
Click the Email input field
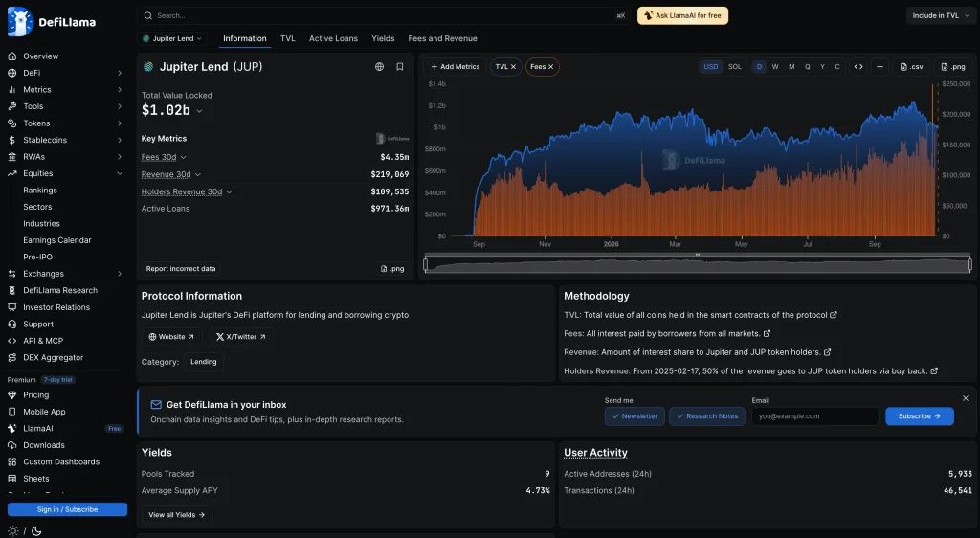pos(815,416)
